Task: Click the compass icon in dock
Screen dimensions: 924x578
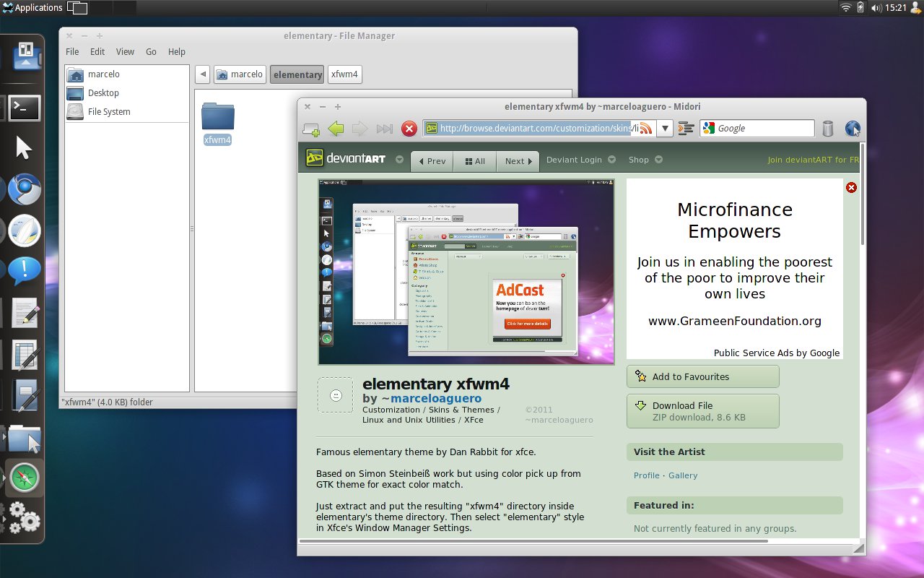Action: (x=25, y=478)
